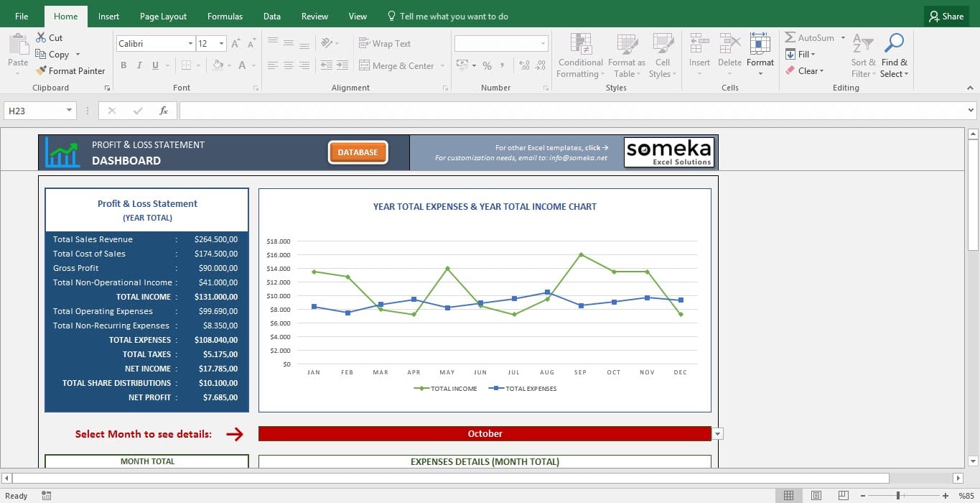Toggle Wrap Text option
The height and width of the screenshot is (503, 980).
385,44
